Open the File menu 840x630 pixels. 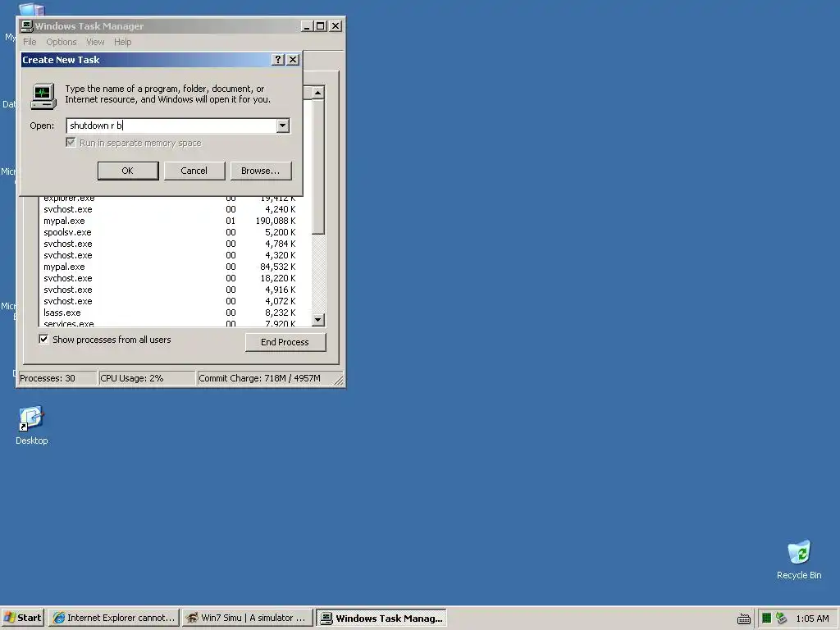pyautogui.click(x=30, y=42)
